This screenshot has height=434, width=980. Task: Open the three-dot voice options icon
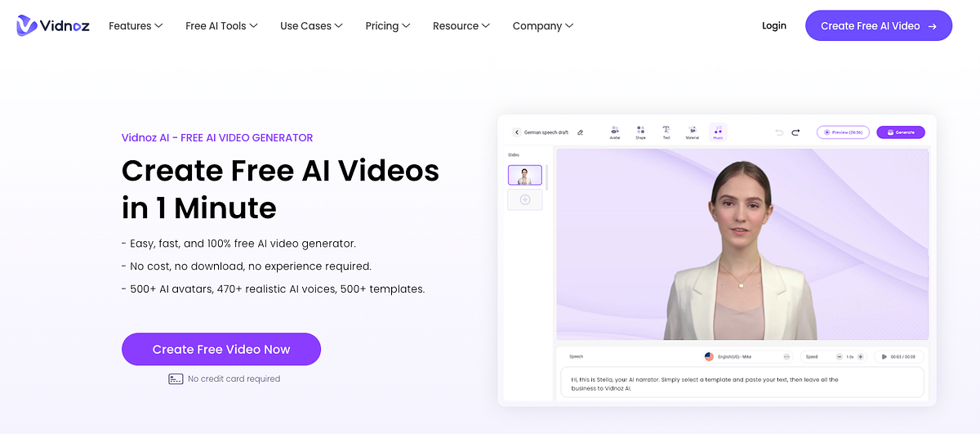pyautogui.click(x=786, y=356)
